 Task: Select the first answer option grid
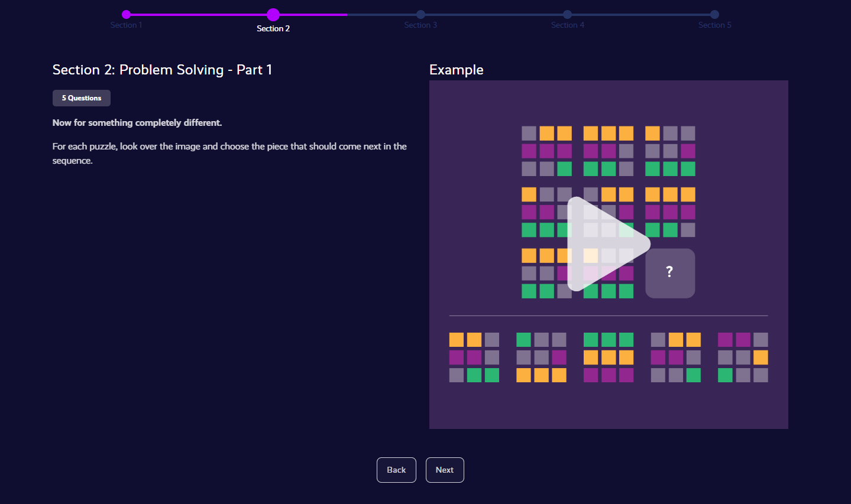pyautogui.click(x=474, y=357)
